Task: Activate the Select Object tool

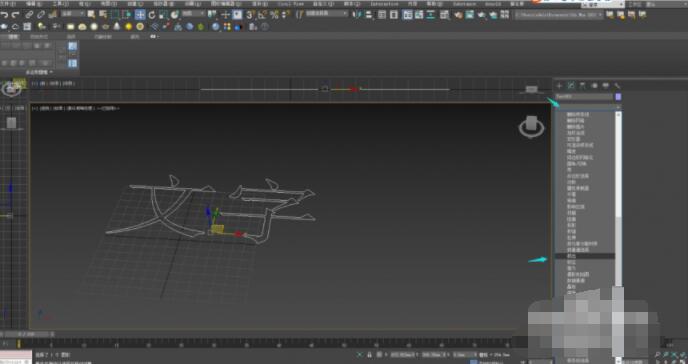Action: [91, 15]
